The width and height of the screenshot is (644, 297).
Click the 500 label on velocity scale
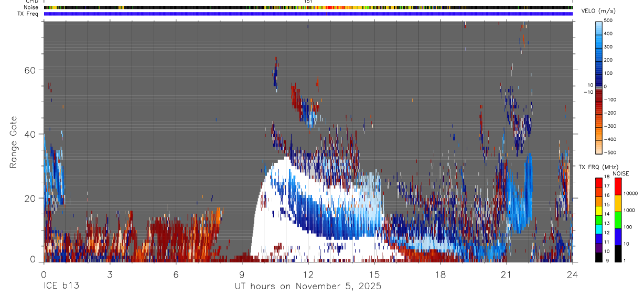click(609, 20)
